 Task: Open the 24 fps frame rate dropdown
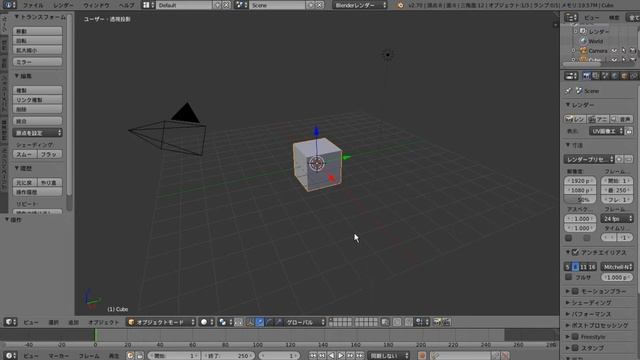click(617, 219)
